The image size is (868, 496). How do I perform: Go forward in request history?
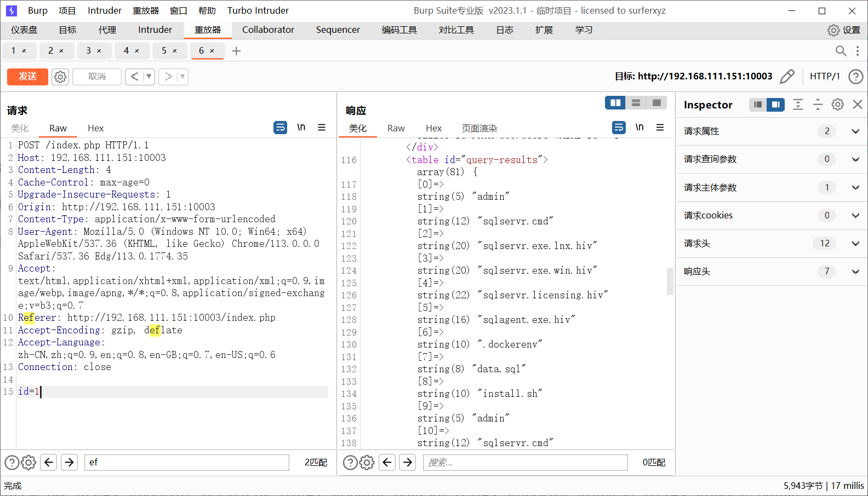[x=168, y=77]
